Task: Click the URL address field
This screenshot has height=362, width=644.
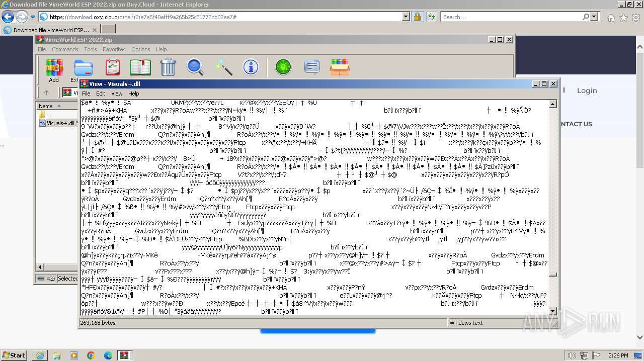Action: (225, 17)
